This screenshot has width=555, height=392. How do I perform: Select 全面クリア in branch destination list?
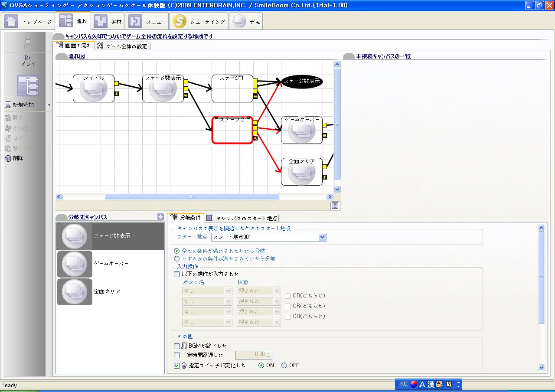[110, 291]
